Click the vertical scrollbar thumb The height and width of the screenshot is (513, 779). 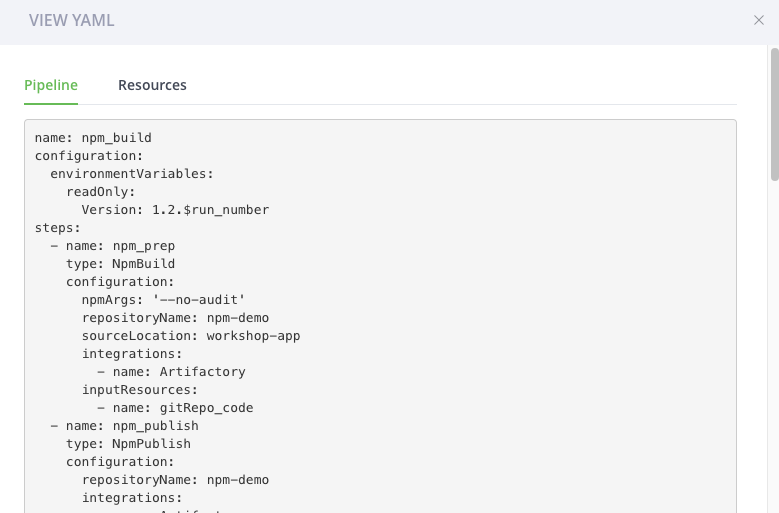tap(775, 114)
